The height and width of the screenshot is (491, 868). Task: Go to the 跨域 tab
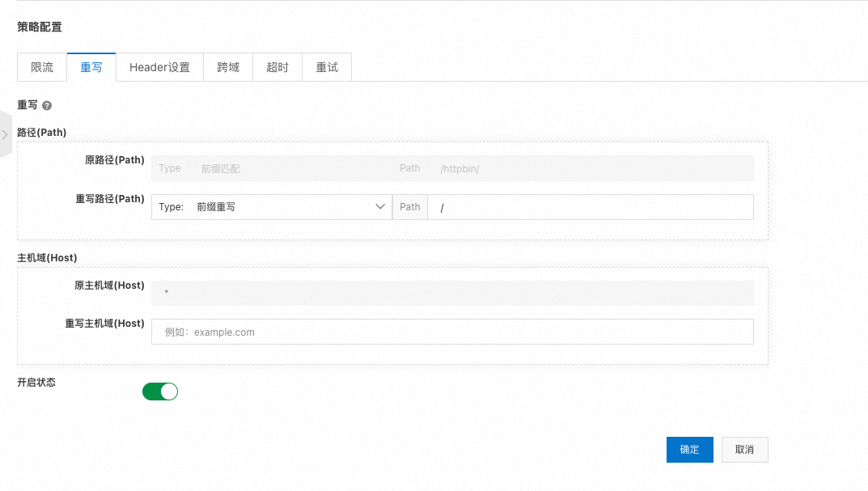[228, 67]
